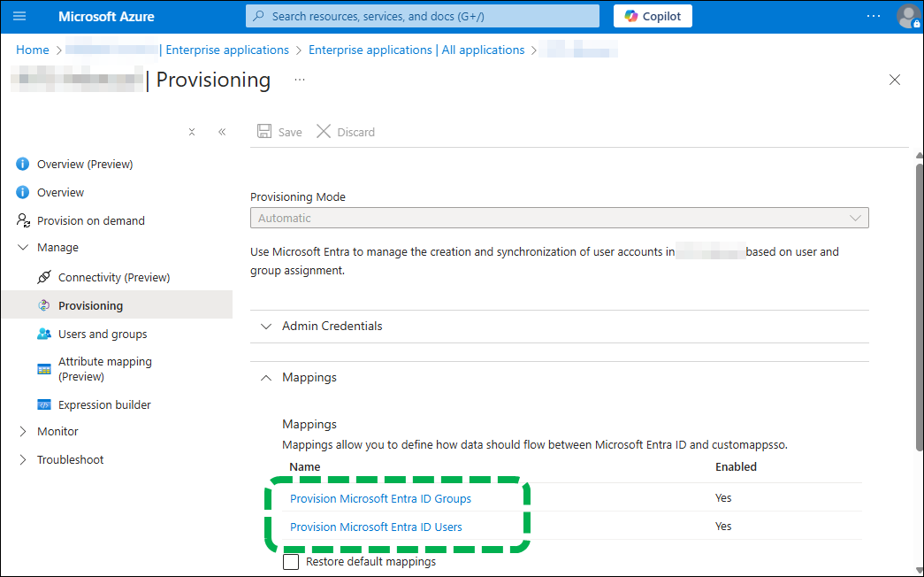Open the user account avatar

(x=908, y=16)
